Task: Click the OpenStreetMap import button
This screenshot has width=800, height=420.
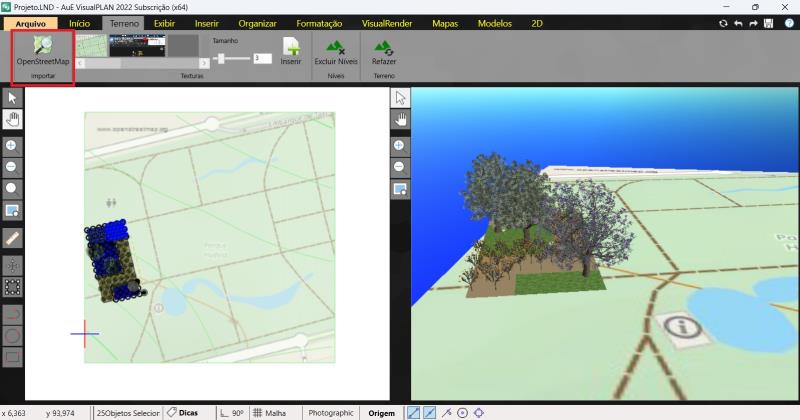Action: pos(42,52)
